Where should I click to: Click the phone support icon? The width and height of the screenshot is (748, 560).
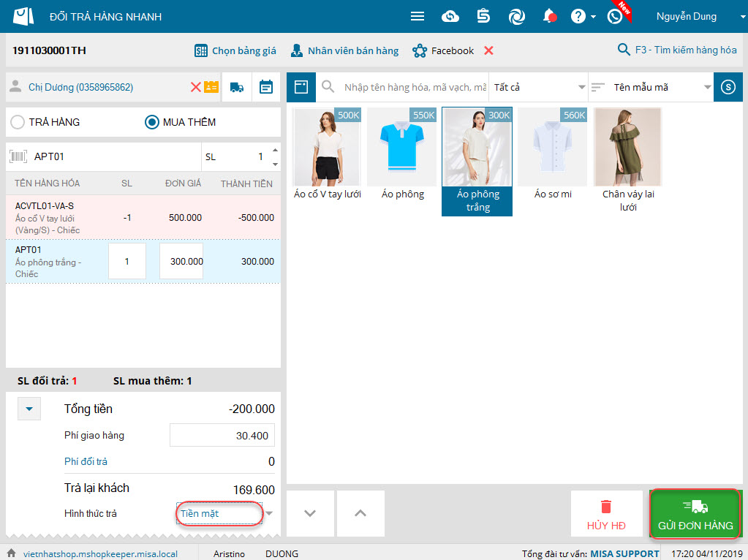615,17
